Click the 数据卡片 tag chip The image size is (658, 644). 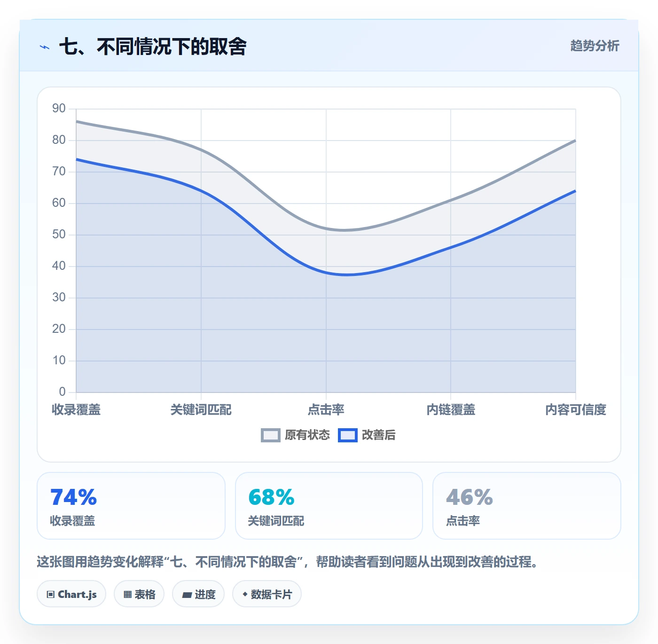[x=267, y=594]
